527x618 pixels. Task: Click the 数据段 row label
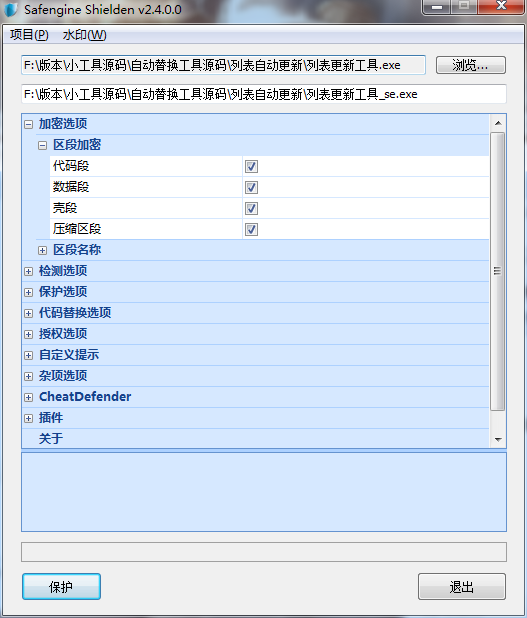tap(71, 187)
